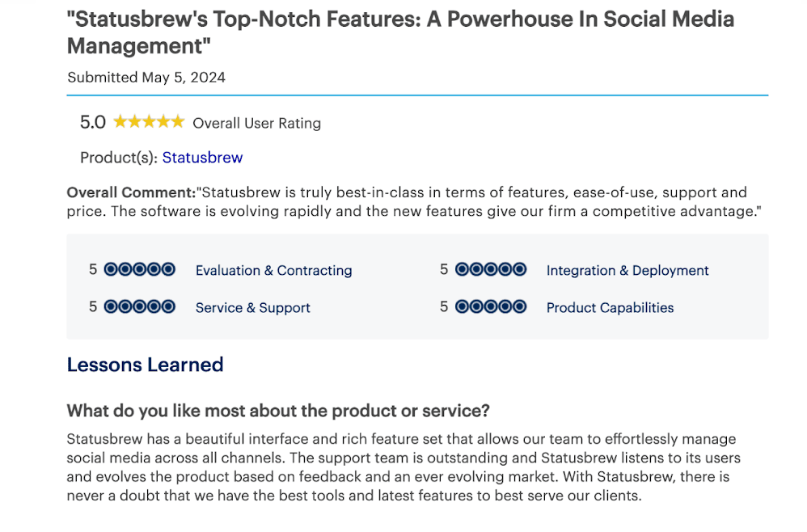Select the Product Capabilities label
The width and height of the screenshot is (807, 532).
click(x=610, y=308)
